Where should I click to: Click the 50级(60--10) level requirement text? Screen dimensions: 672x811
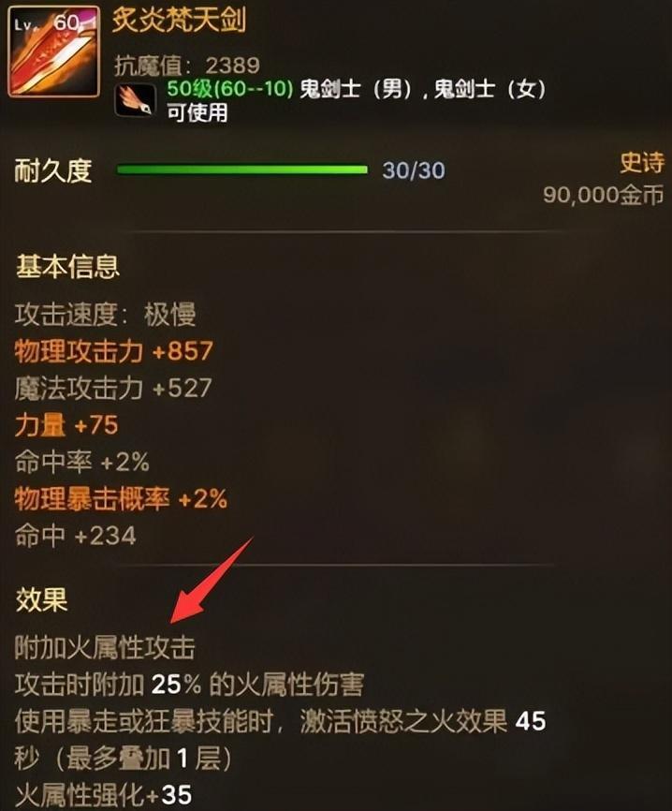pyautogui.click(x=230, y=89)
